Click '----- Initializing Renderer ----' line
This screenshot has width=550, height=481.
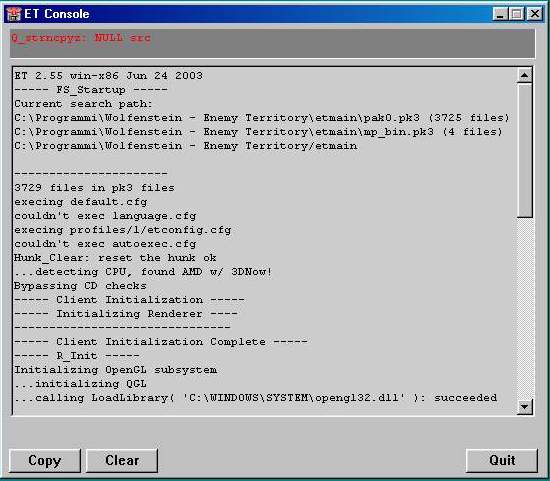coord(126,314)
